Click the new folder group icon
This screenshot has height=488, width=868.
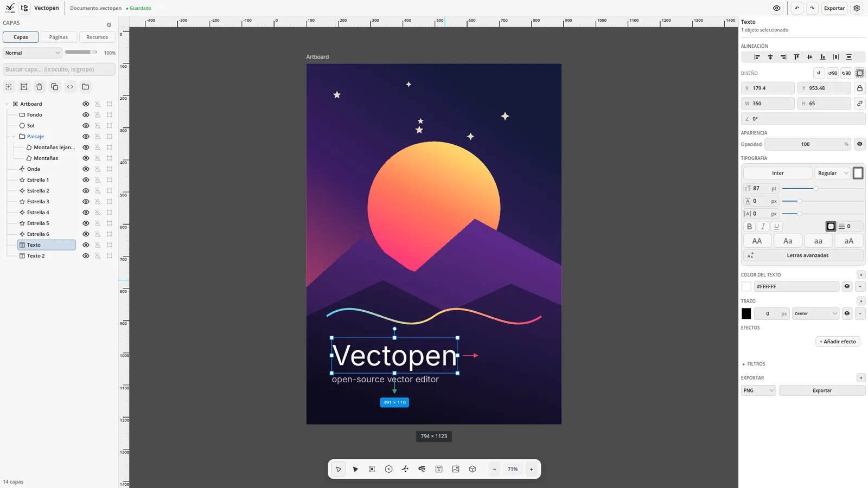coord(86,87)
